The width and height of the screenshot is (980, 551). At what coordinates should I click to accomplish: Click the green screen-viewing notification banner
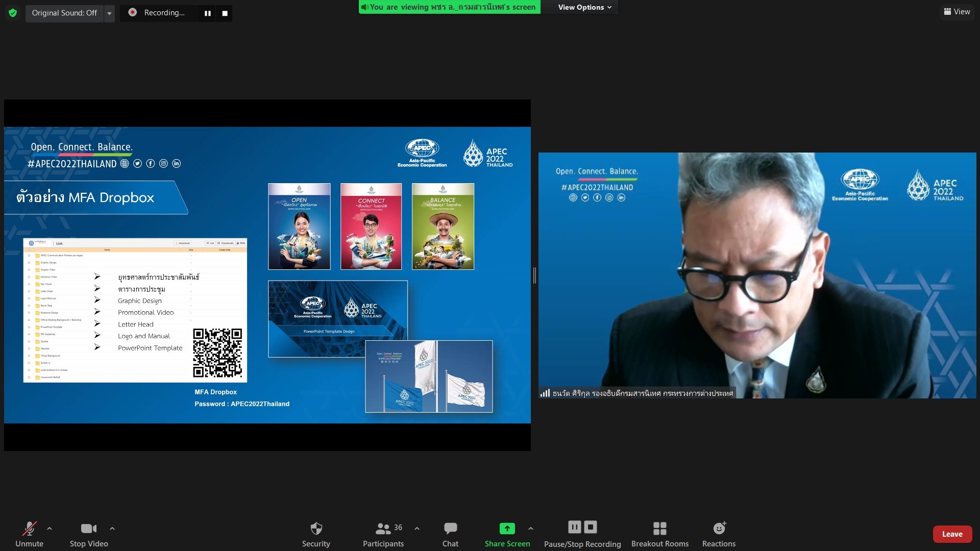click(x=449, y=7)
